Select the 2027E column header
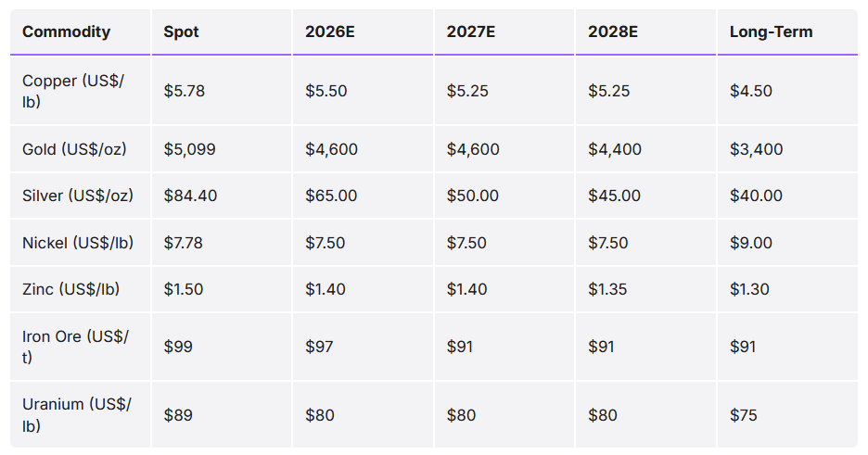Image resolution: width=868 pixels, height=455 pixels. coord(471,32)
